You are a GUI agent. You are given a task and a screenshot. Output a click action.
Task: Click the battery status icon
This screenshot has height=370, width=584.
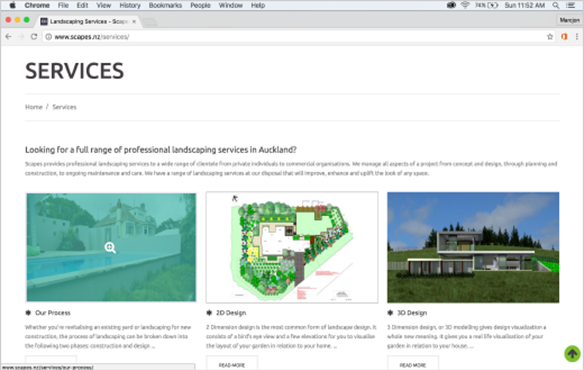tap(493, 5)
